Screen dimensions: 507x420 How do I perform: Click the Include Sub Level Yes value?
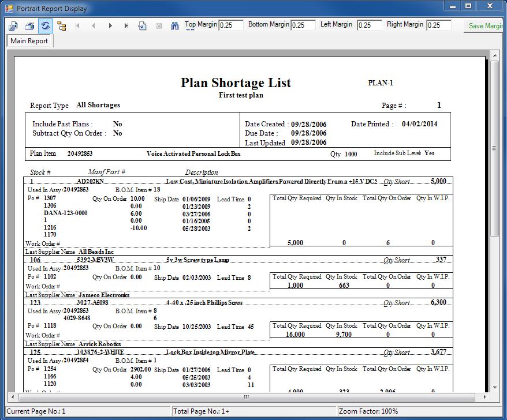coord(430,153)
